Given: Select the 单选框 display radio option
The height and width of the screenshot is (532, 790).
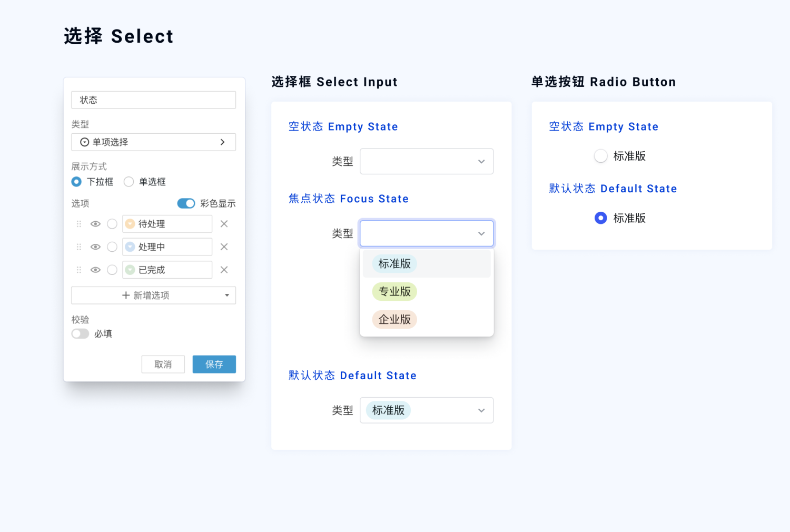Looking at the screenshot, I should click(129, 182).
